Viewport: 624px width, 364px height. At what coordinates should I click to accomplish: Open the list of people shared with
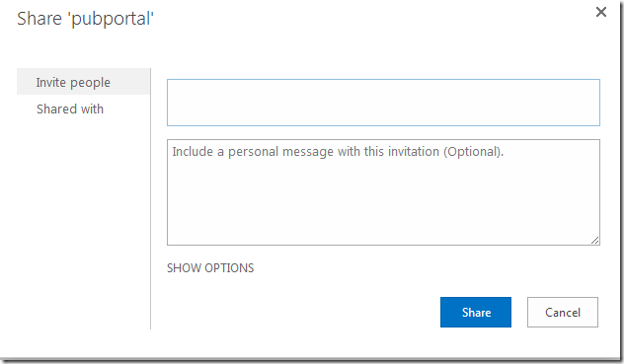[70, 109]
